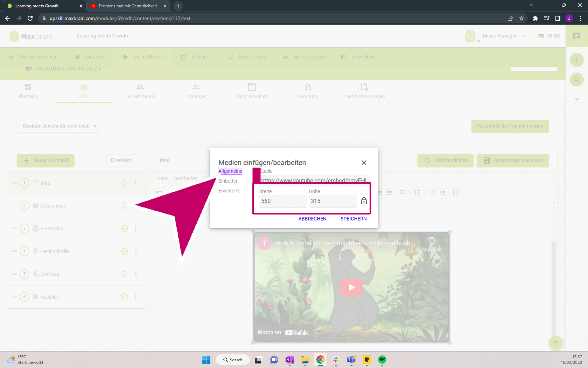The width and height of the screenshot is (588, 368).
Task: Open the Teilnehmende tab
Action: tap(140, 91)
